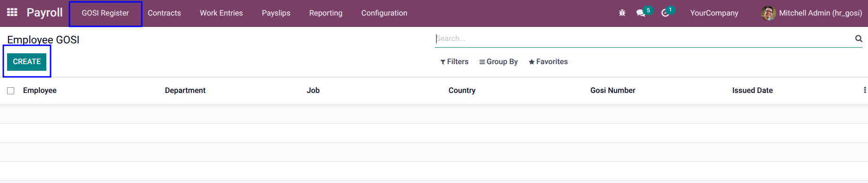This screenshot has height=183, width=868.
Task: Click the Payroll app title
Action: pos(44,13)
